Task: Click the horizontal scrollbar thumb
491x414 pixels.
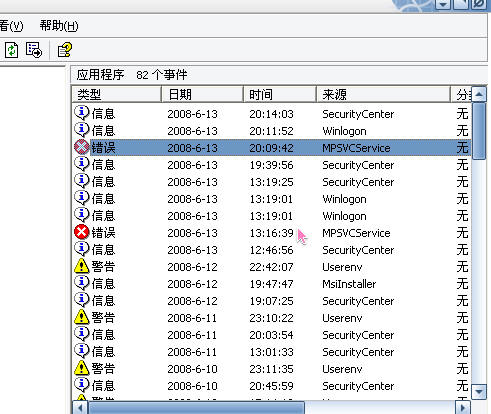Action: [196, 408]
